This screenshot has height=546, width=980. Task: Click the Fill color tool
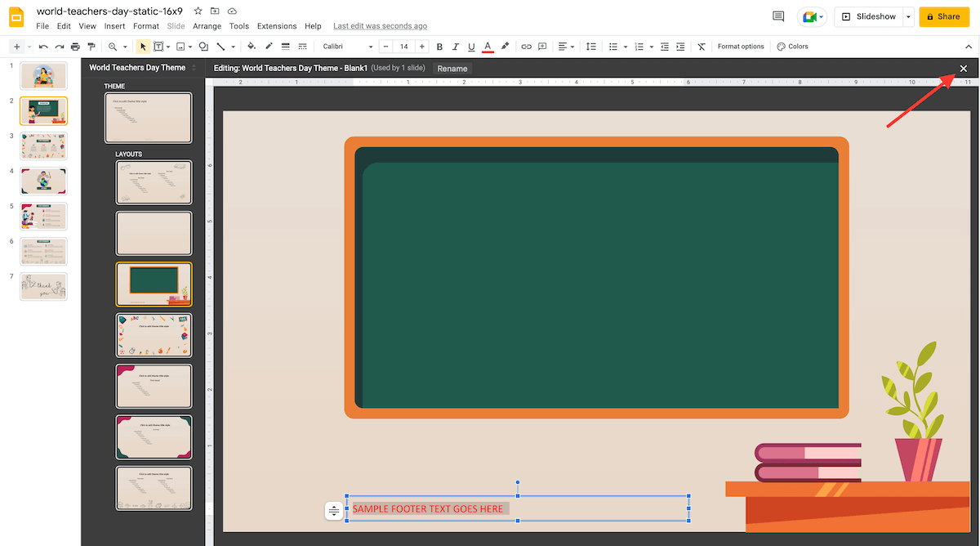pyautogui.click(x=251, y=47)
